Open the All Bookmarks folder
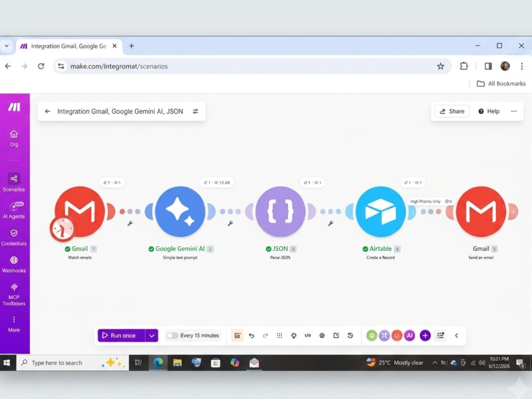 (x=501, y=84)
